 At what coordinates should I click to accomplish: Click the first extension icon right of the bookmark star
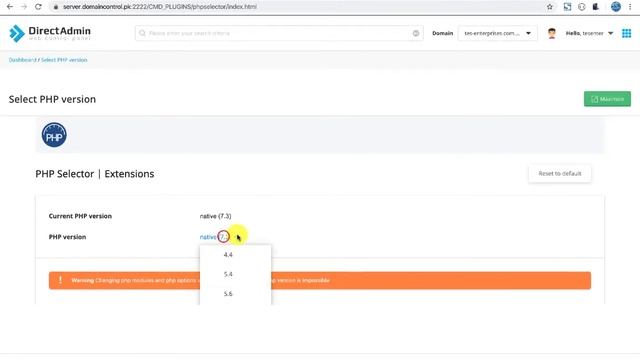point(567,7)
